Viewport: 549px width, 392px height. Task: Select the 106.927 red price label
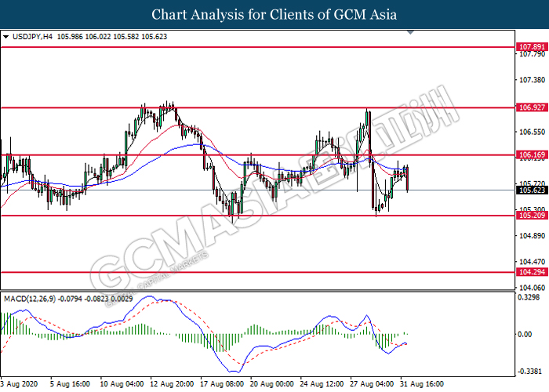pyautogui.click(x=532, y=107)
